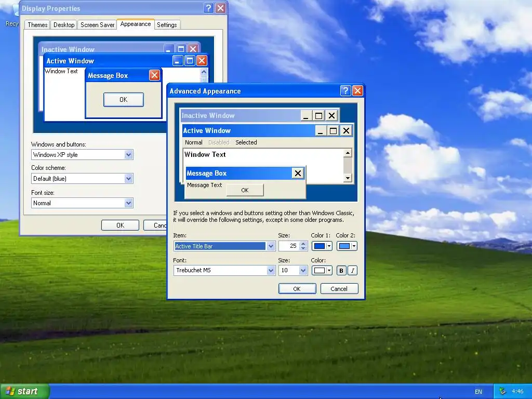This screenshot has height=399, width=532.
Task: Click red close X on Display Properties Message Box
Action: [x=154, y=75]
